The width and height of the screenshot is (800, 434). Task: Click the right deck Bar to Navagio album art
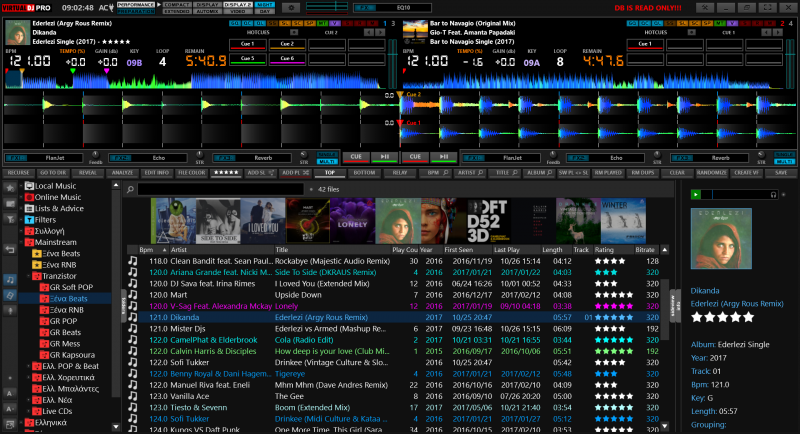(415, 32)
